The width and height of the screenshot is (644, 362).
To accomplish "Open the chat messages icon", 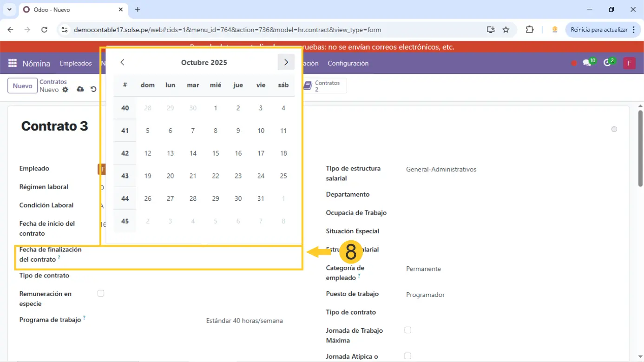I will click(587, 63).
